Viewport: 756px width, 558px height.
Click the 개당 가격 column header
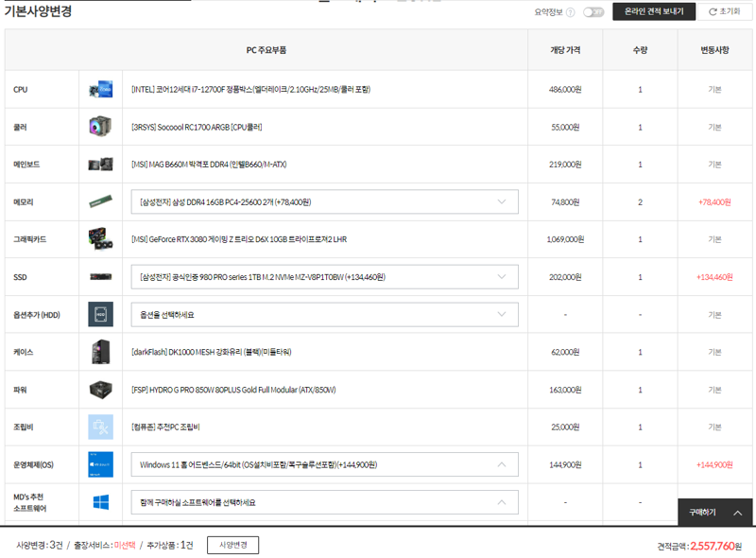pos(565,50)
